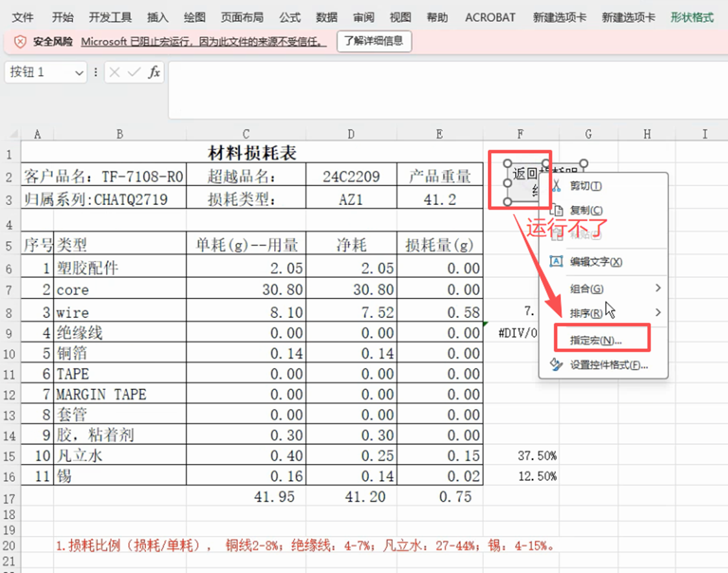The image size is (728, 573).
Task: Click the formula bar cancel X icon
Action: pyautogui.click(x=115, y=73)
